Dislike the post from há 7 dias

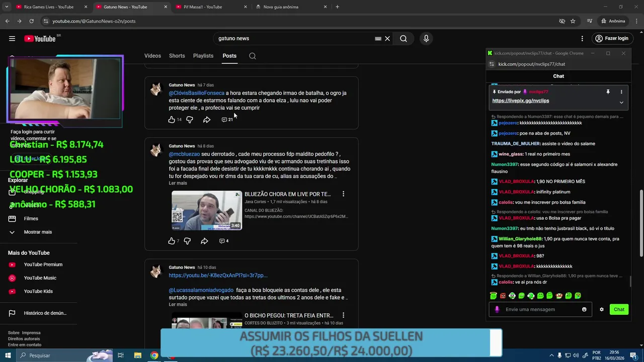[x=190, y=120]
